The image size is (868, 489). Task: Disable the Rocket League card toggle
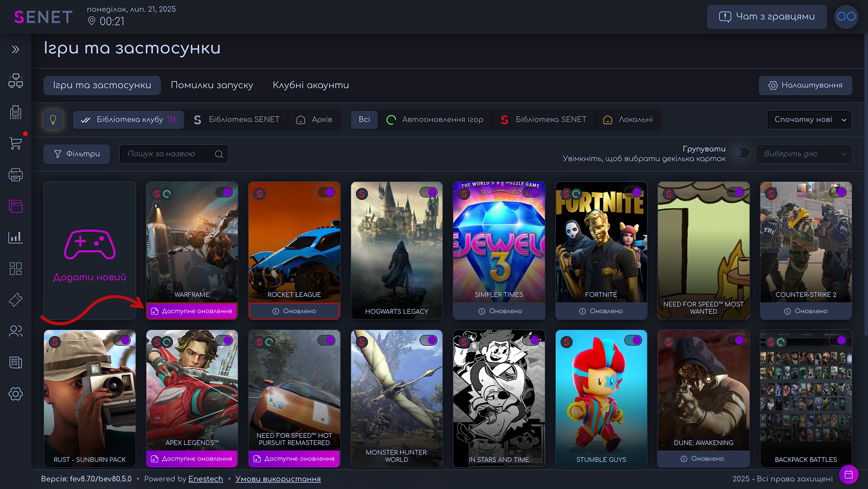pyautogui.click(x=326, y=192)
